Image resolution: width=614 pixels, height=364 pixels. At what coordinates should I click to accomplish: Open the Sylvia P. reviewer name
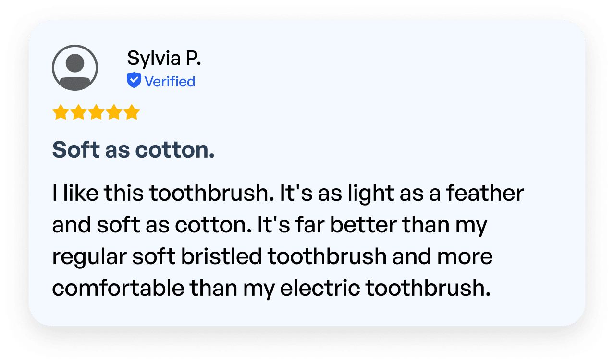(x=164, y=59)
